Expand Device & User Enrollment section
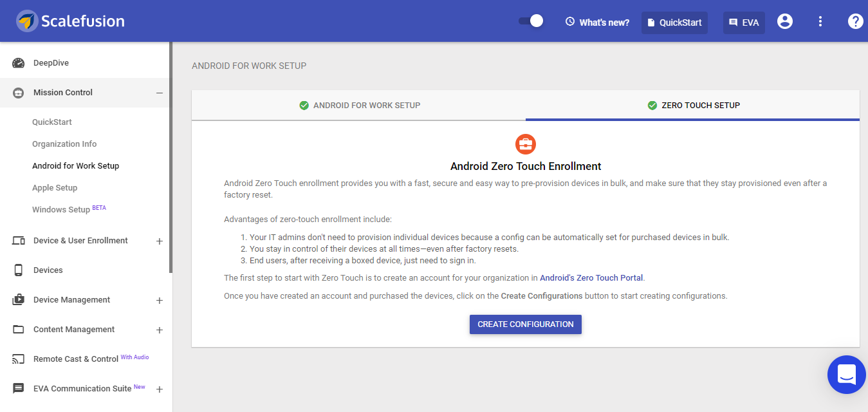Viewport: 868px width, 412px height. (160, 241)
